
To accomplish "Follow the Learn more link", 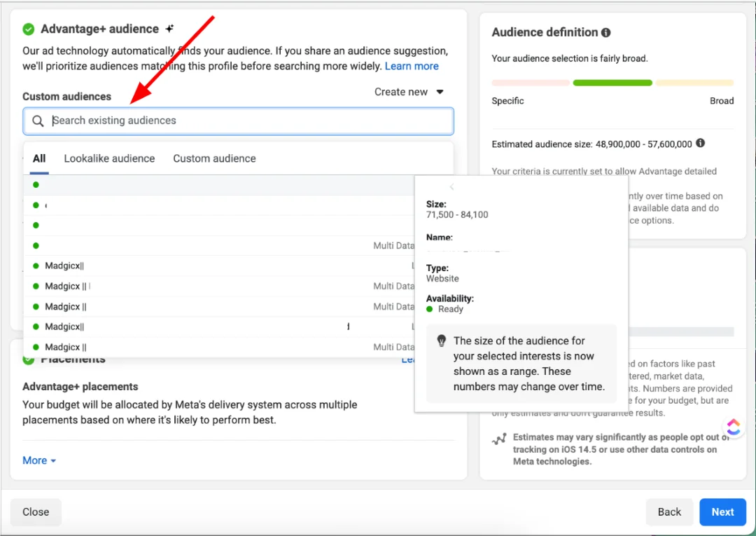I will (412, 66).
